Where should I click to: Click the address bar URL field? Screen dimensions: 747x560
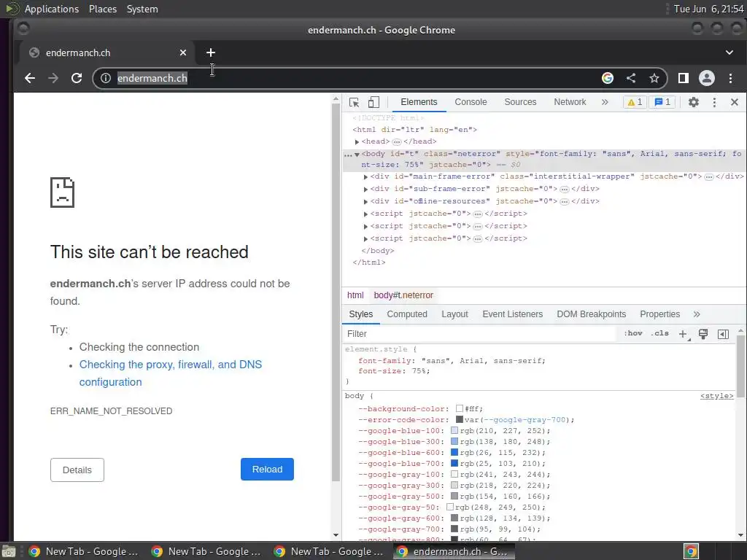pyautogui.click(x=352, y=78)
